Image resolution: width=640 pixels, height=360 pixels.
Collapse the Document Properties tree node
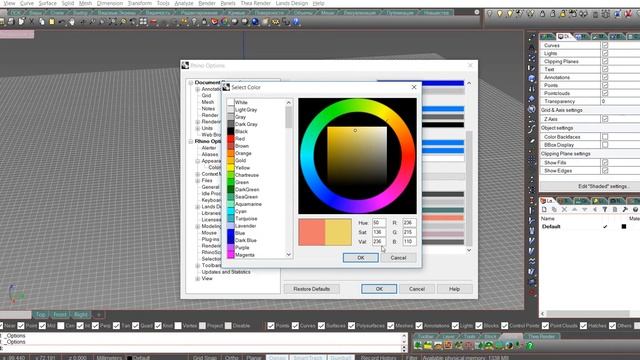click(x=191, y=82)
